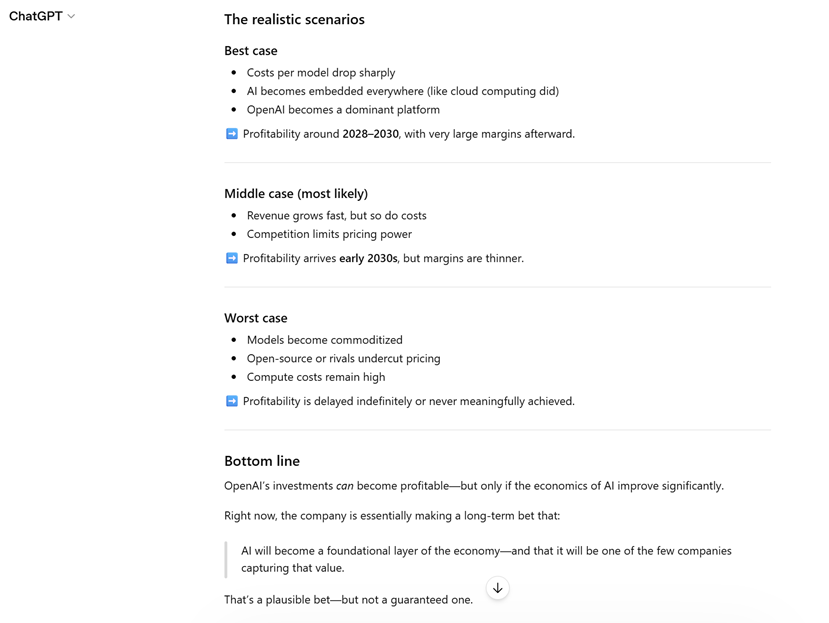The image size is (829, 623).
Task: Click the bold 'early 2030s' text
Action: click(x=368, y=258)
